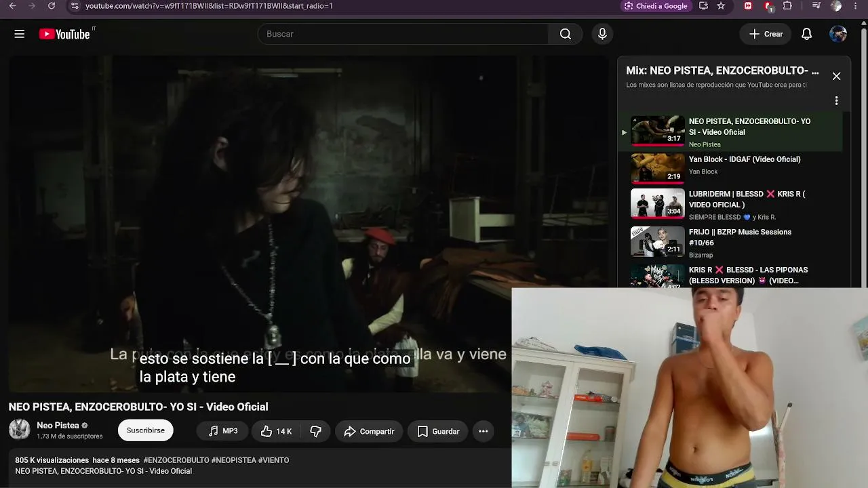Download the video as MP3
Image resolution: width=868 pixels, height=488 pixels.
(222, 431)
